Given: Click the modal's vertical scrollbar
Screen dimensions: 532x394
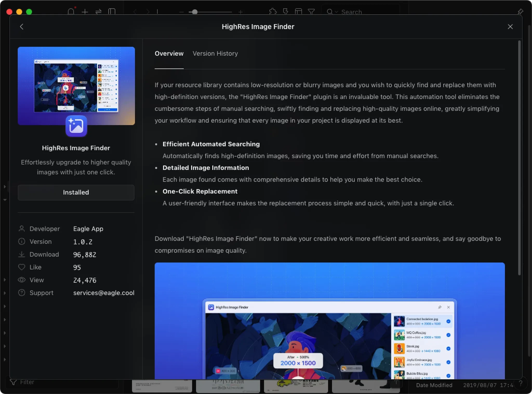Looking at the screenshot, I should pos(519,158).
